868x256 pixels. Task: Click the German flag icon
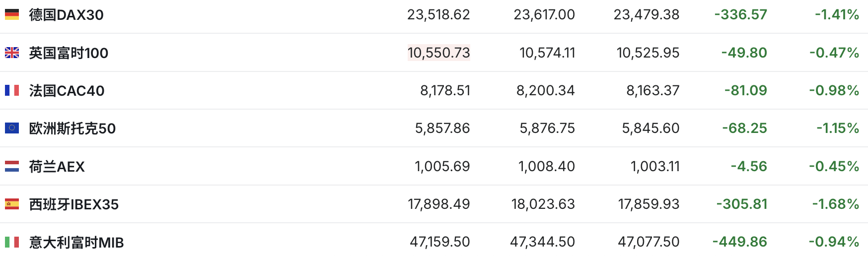pos(12,15)
